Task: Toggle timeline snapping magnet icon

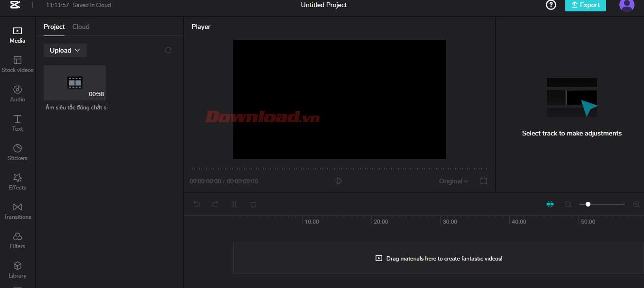Action: coord(550,204)
